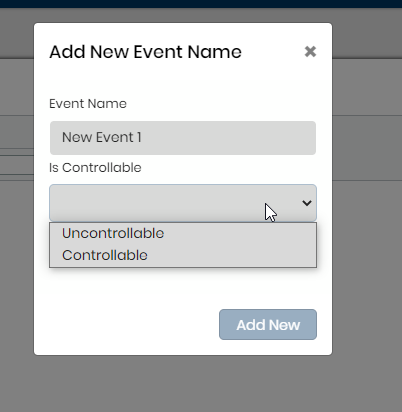
Task: Click the "Event Name" field label
Action: click(88, 104)
